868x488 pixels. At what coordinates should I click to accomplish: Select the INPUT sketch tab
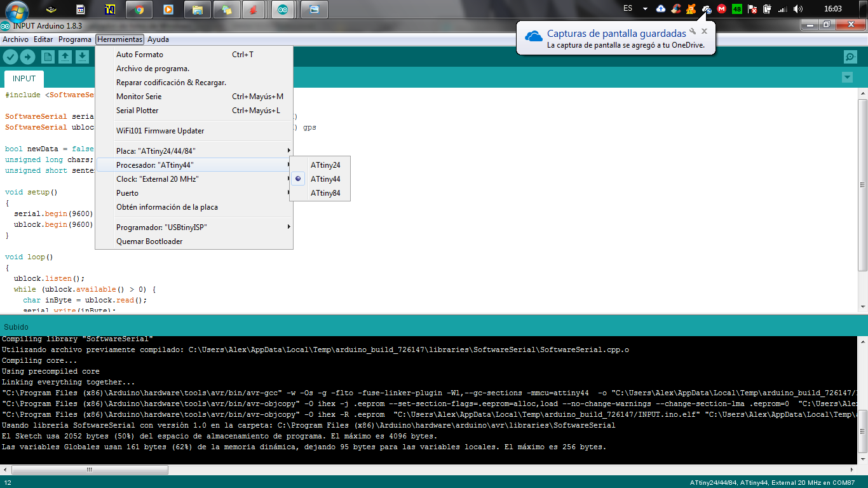(x=24, y=79)
